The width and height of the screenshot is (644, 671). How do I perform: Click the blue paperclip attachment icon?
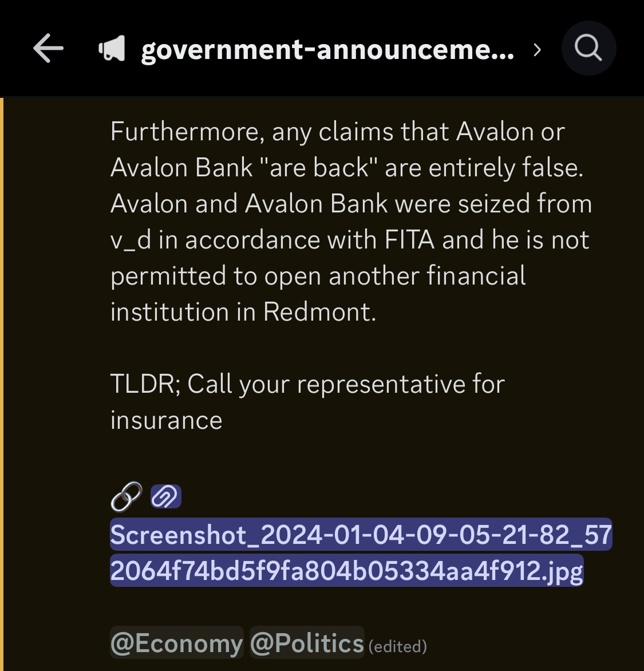coord(166,496)
